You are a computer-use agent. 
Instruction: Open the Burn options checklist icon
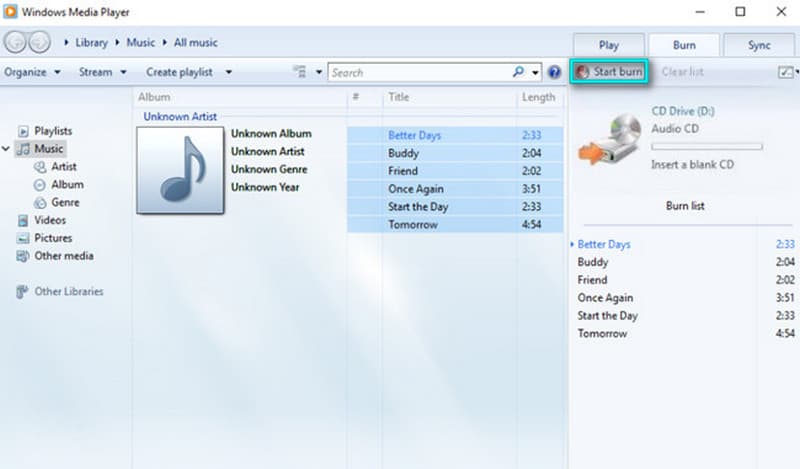coord(786,72)
